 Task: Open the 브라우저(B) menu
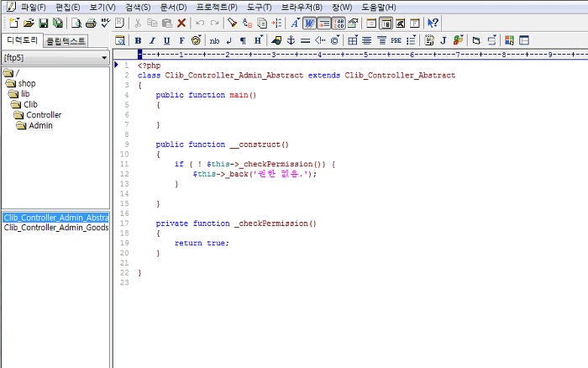pyautogui.click(x=302, y=7)
